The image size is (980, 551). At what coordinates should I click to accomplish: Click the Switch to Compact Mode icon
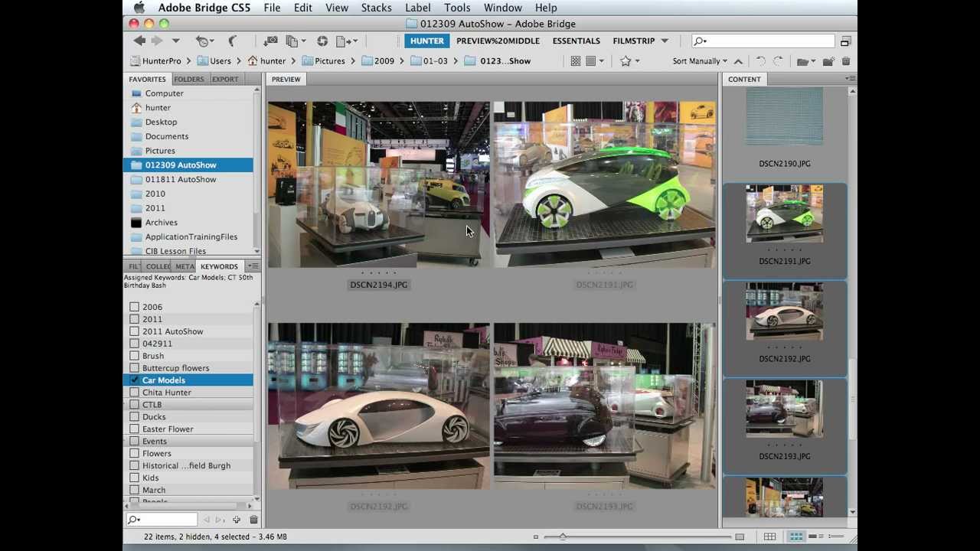tap(846, 41)
